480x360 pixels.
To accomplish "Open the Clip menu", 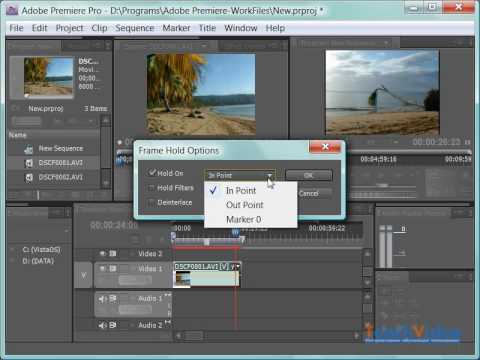I will [x=99, y=28].
